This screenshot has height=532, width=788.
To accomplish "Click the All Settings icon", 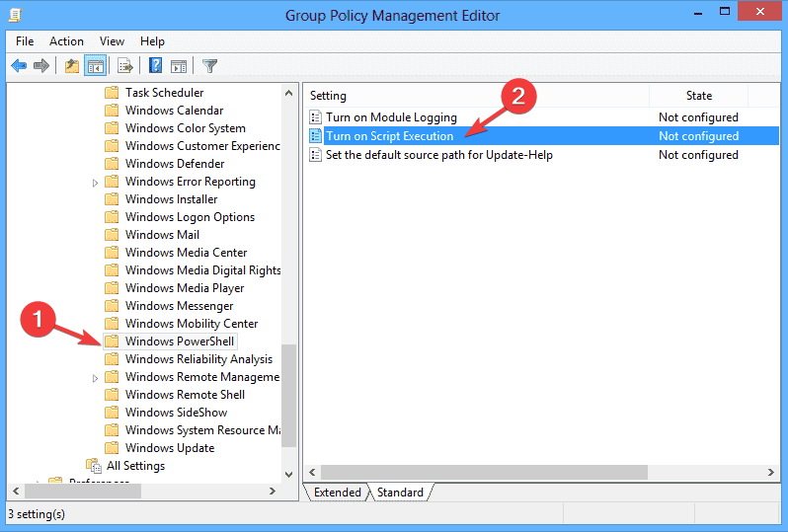I will [x=94, y=466].
